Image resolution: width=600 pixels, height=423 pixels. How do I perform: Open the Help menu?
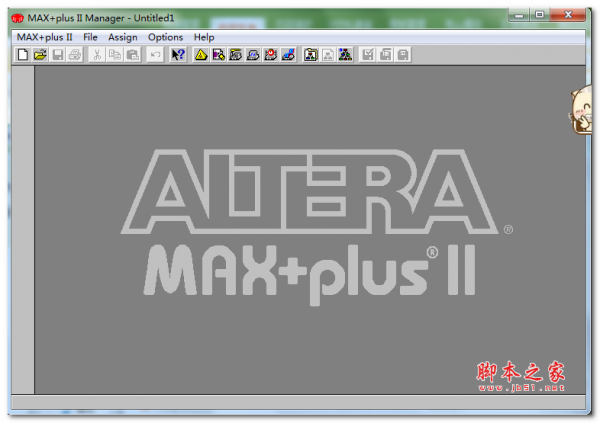pyautogui.click(x=204, y=37)
